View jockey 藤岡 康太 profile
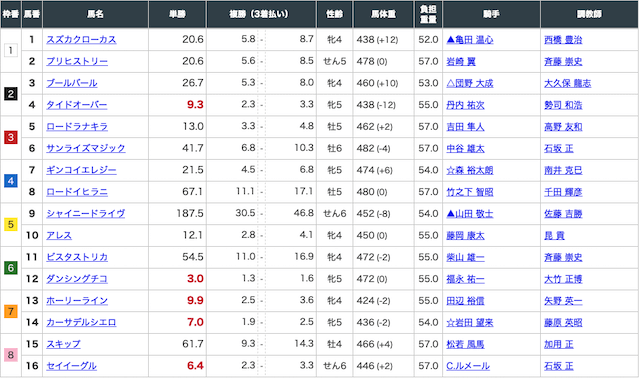Viewport: 640px width, 378px height. 465,236
